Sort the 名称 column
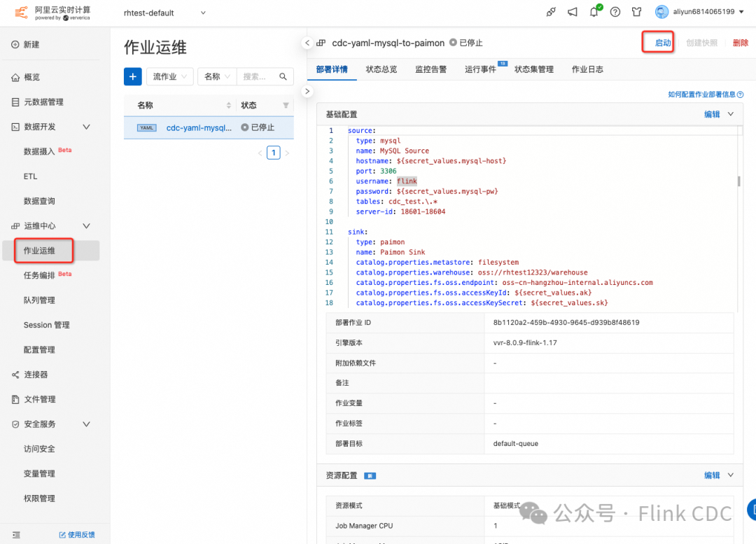Viewport: 756px width, 544px height. pyautogui.click(x=228, y=105)
